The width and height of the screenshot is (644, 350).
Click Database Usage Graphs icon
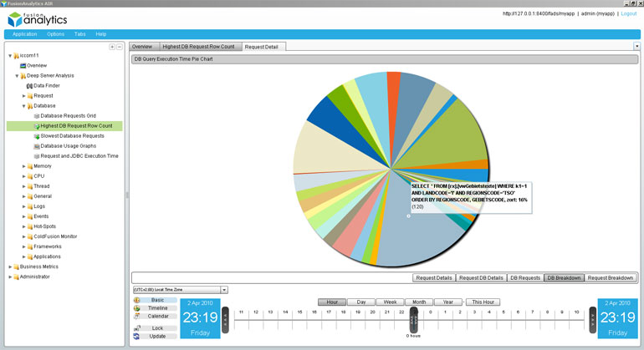click(37, 146)
